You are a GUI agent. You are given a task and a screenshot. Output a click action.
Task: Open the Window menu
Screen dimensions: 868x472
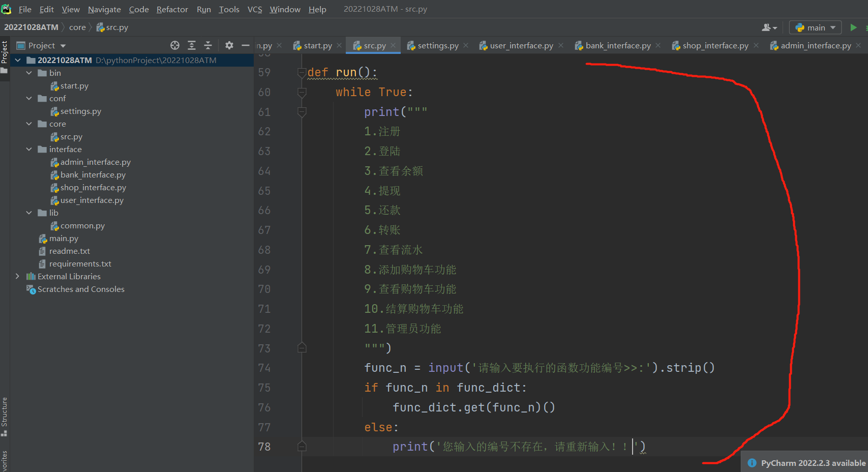point(285,9)
